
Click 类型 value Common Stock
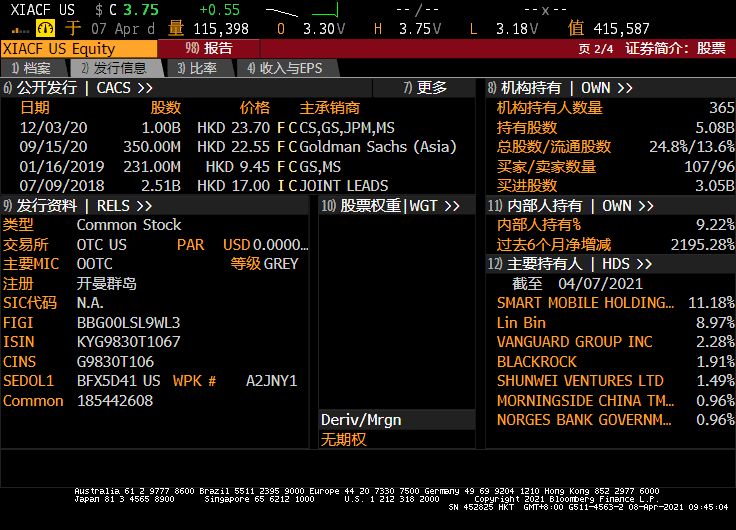coord(129,225)
